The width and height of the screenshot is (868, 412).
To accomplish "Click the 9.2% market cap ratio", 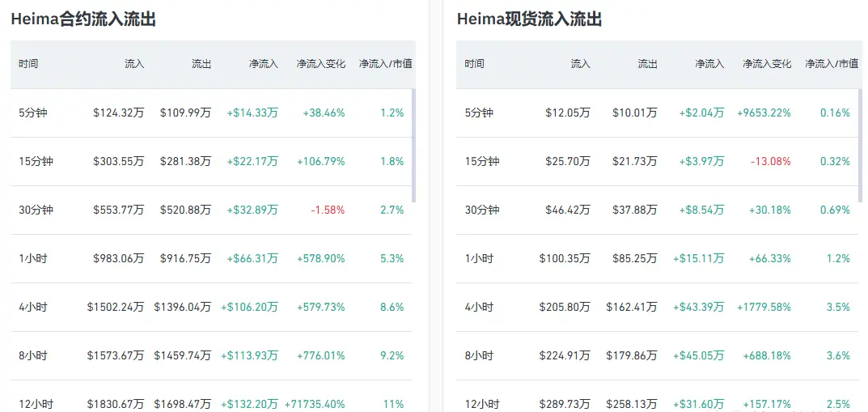I will (x=392, y=355).
